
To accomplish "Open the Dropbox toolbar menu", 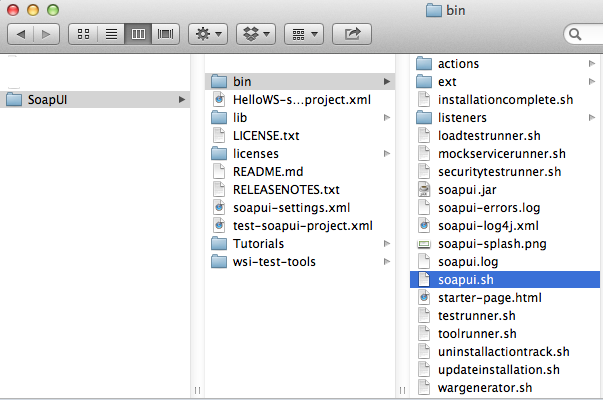I will 256,34.
